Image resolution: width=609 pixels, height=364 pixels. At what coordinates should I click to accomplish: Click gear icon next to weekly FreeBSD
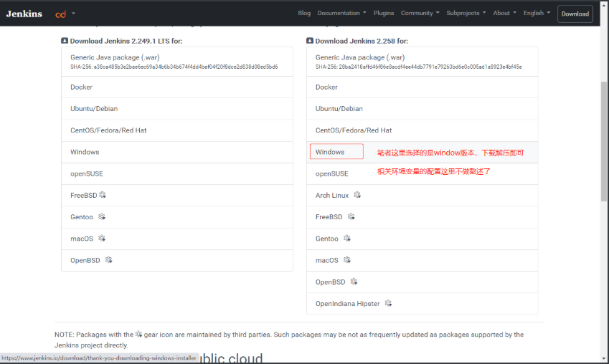coord(351,216)
